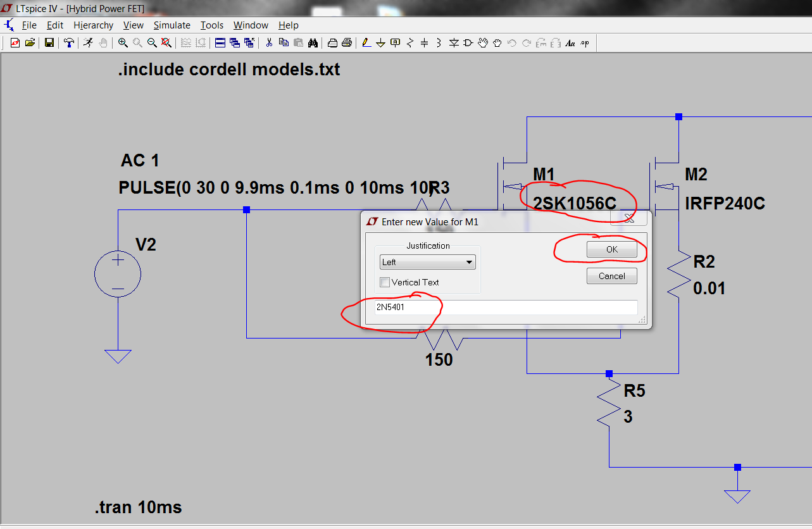
Task: Open the Window menu
Action: coord(251,25)
